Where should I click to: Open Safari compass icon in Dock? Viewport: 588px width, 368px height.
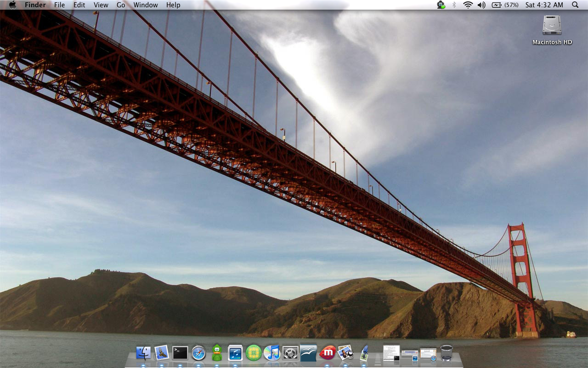[x=198, y=353]
